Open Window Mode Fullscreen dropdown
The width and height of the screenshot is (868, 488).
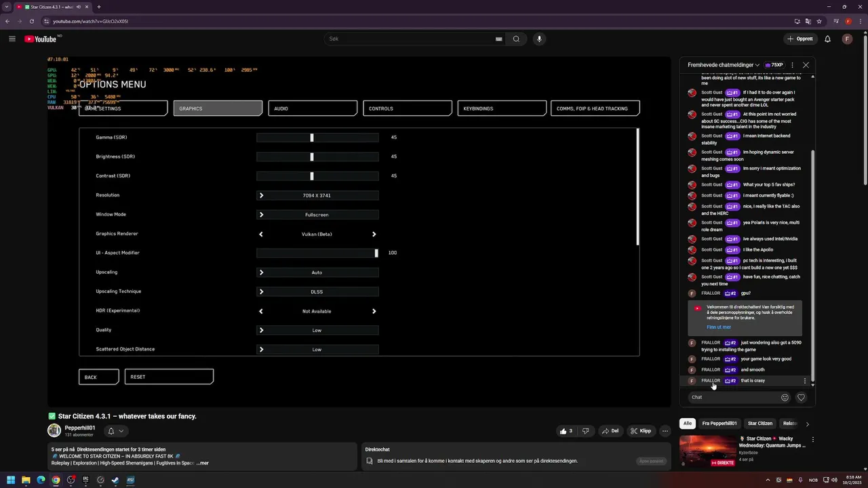[317, 215]
